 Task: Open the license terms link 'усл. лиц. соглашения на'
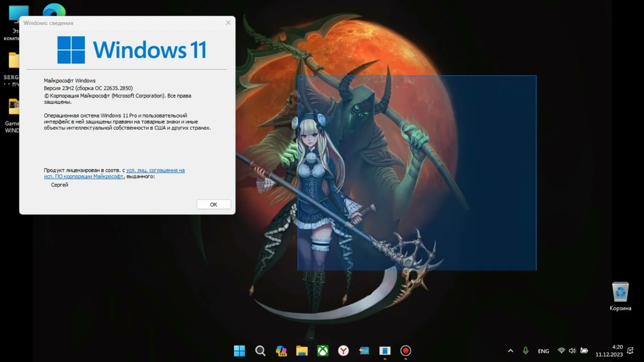155,170
